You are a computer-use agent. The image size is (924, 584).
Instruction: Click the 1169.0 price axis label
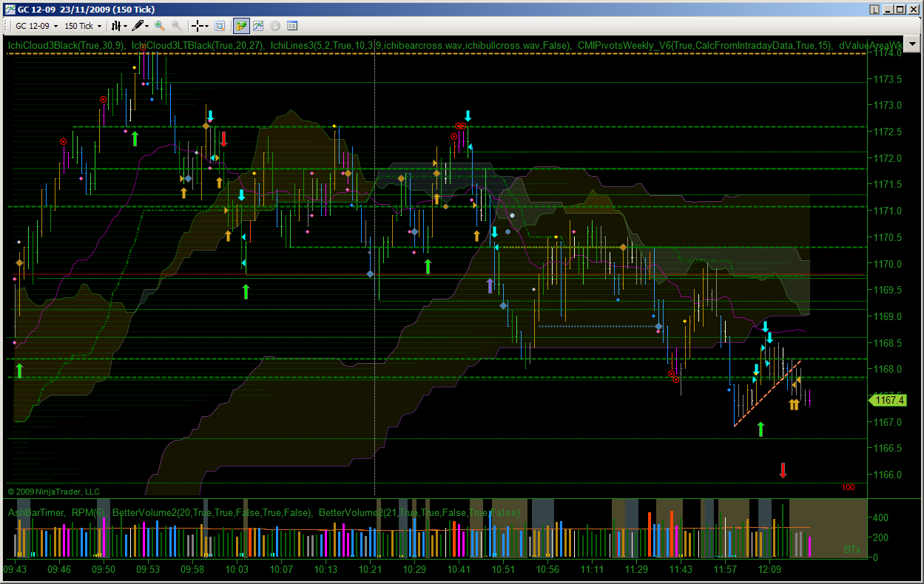(x=888, y=317)
